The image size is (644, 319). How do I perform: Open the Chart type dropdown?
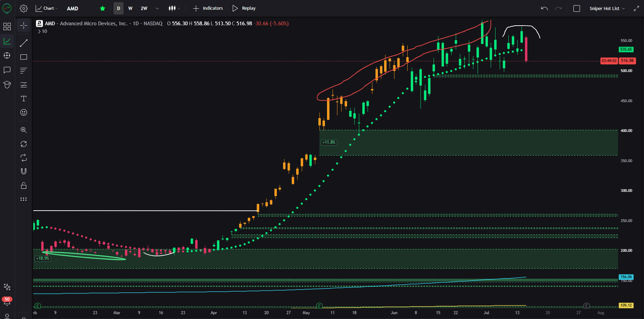pos(47,9)
